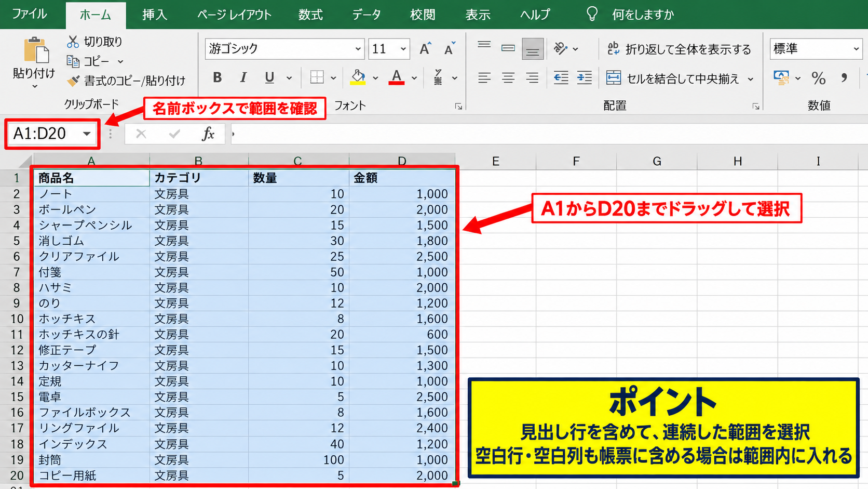Open the 標準 number format dropdown

click(x=856, y=49)
